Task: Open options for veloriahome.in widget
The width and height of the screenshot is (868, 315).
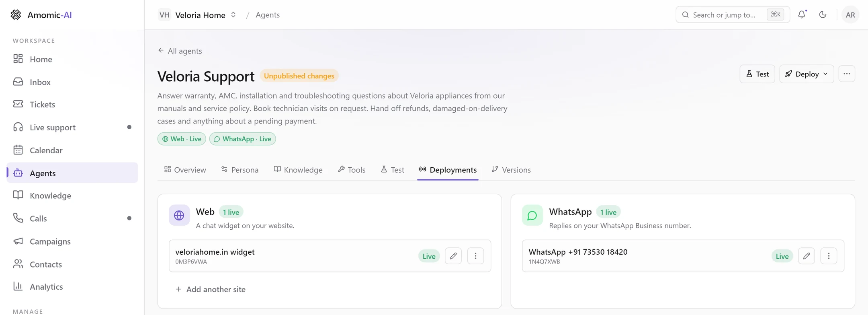Action: [x=475, y=256]
